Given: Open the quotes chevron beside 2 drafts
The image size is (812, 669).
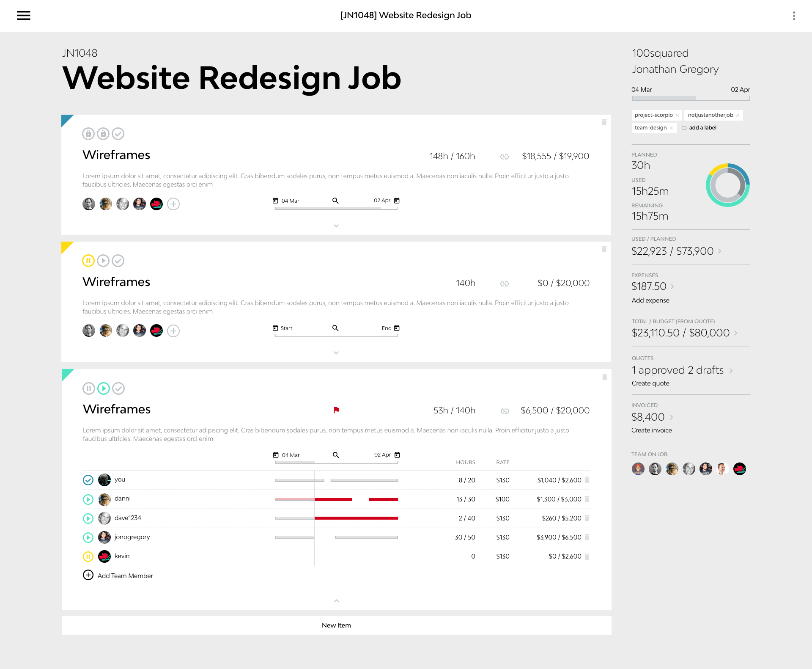Looking at the screenshot, I should click(731, 371).
